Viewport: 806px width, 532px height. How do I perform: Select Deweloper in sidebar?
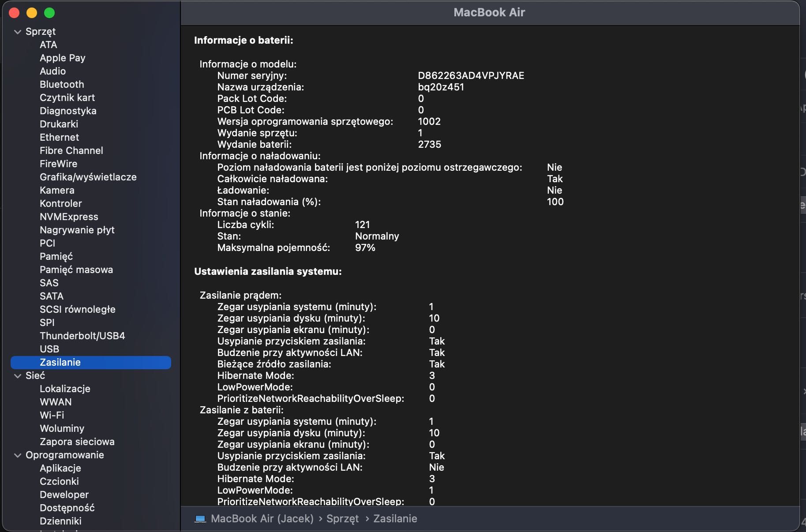pyautogui.click(x=64, y=495)
